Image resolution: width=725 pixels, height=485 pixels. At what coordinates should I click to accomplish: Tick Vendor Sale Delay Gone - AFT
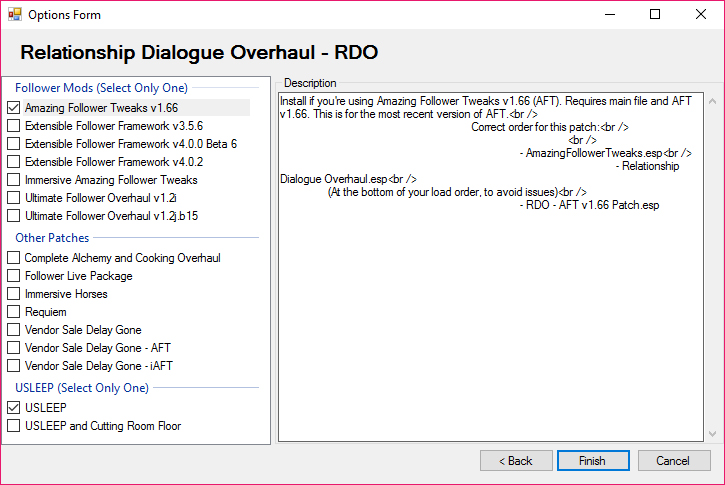14,348
